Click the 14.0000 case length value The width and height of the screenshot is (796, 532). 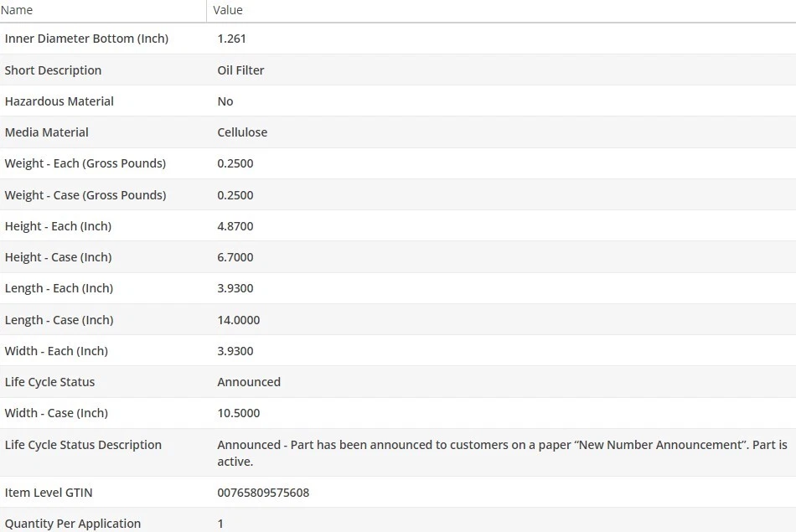click(238, 320)
